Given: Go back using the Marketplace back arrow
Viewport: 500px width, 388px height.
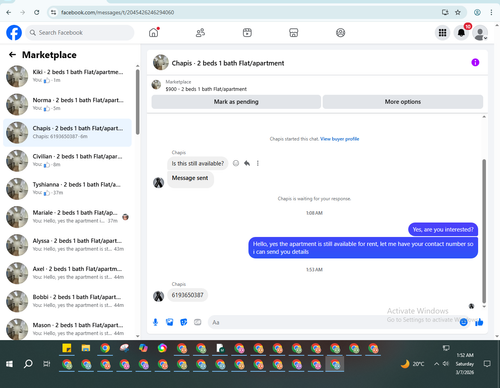Looking at the screenshot, I should point(12,55).
